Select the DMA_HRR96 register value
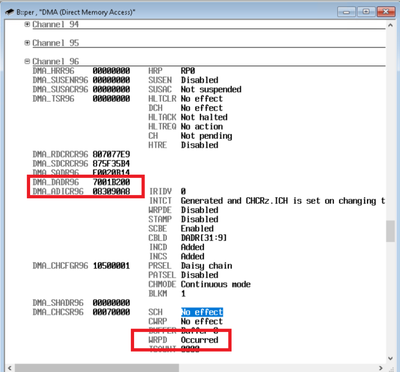Viewport: 400px width, 372px height. [111, 71]
